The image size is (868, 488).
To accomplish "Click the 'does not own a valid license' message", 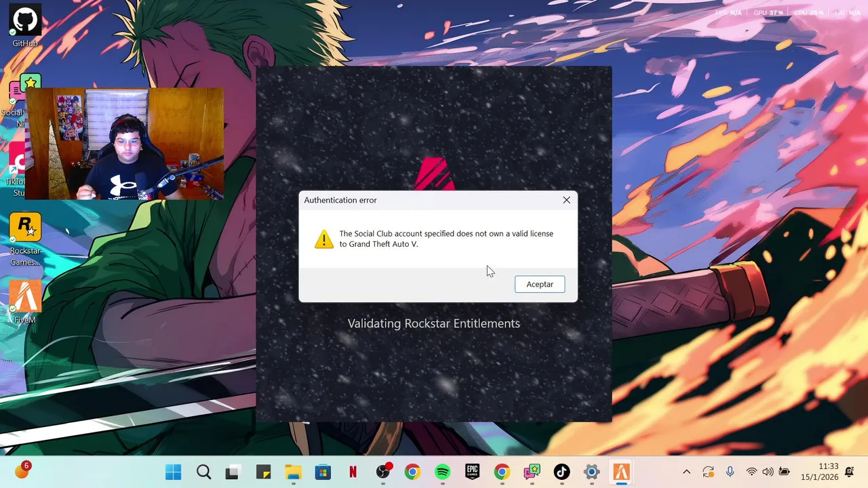I will tap(446, 239).
